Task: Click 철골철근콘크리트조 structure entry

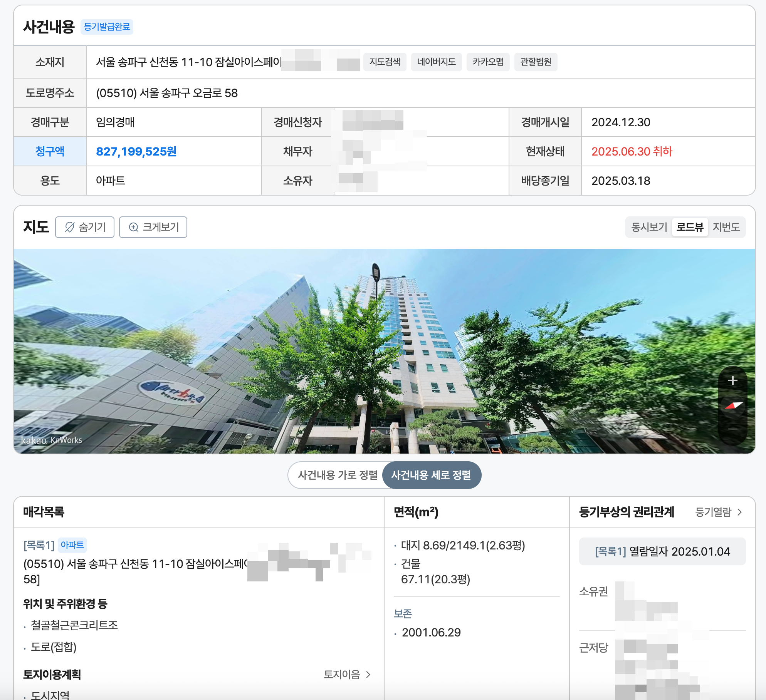Action: click(x=74, y=625)
